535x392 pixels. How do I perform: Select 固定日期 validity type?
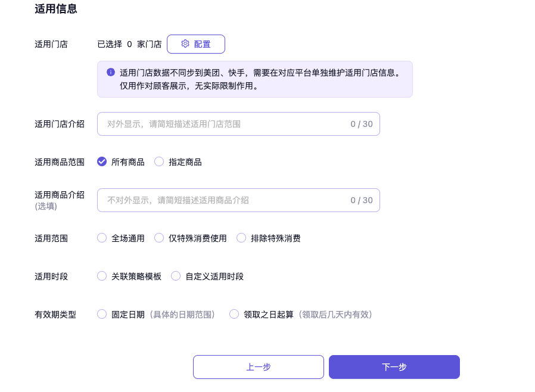tap(102, 314)
